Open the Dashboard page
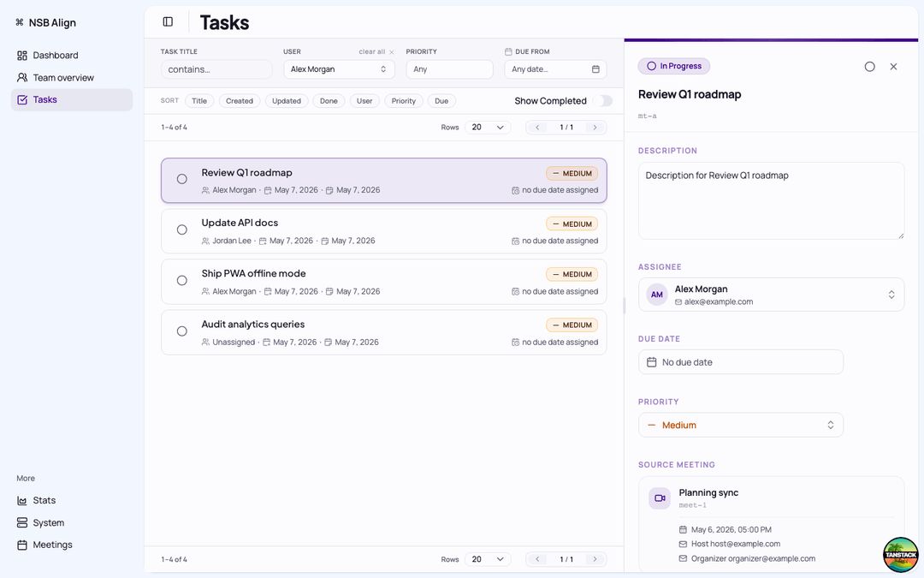924x578 pixels. [56, 56]
